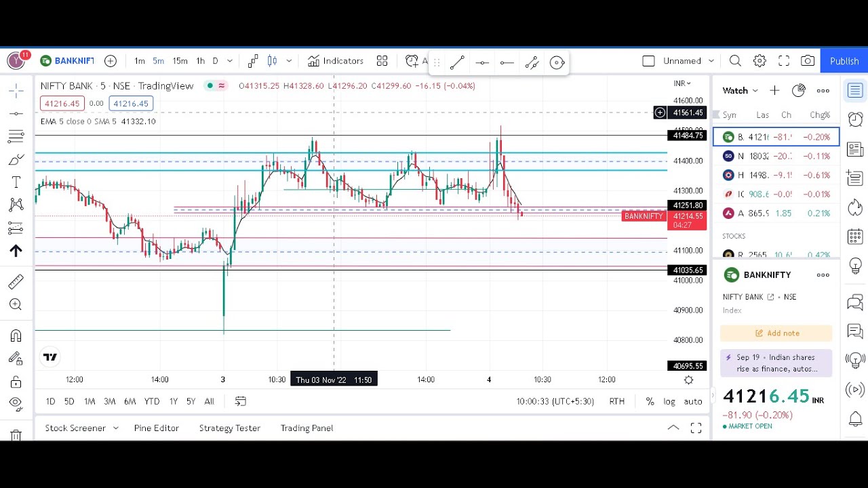Expand the chart type dropdown arrow
The width and height of the screenshot is (868, 488).
pos(289,61)
